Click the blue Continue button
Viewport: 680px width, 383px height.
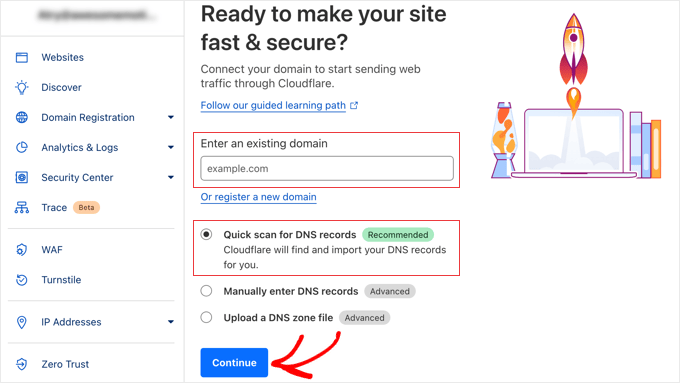tap(234, 363)
